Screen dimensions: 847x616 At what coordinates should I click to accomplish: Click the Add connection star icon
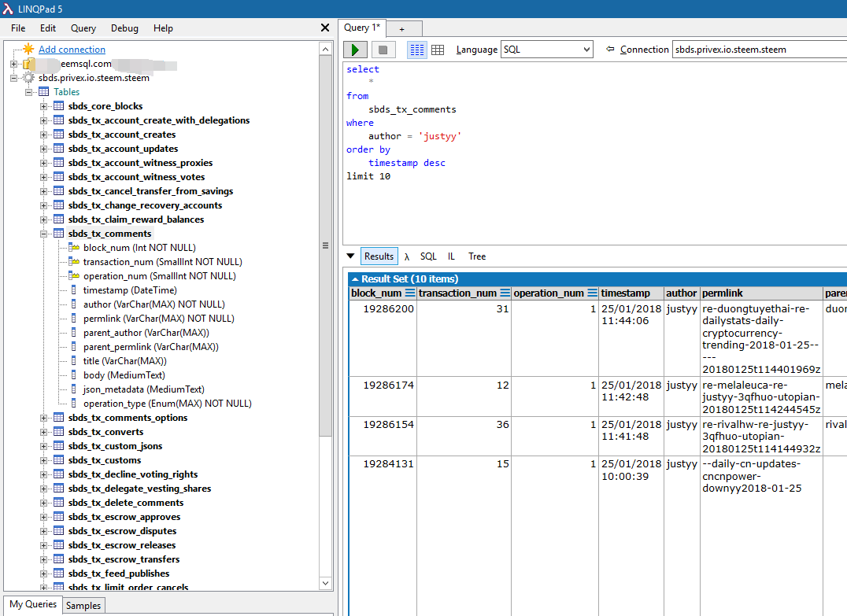(28, 49)
